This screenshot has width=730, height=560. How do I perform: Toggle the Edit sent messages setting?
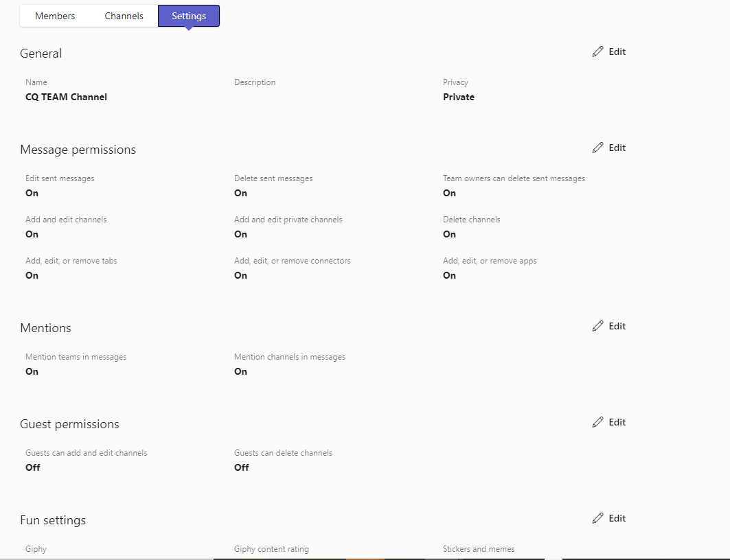pyautogui.click(x=32, y=193)
